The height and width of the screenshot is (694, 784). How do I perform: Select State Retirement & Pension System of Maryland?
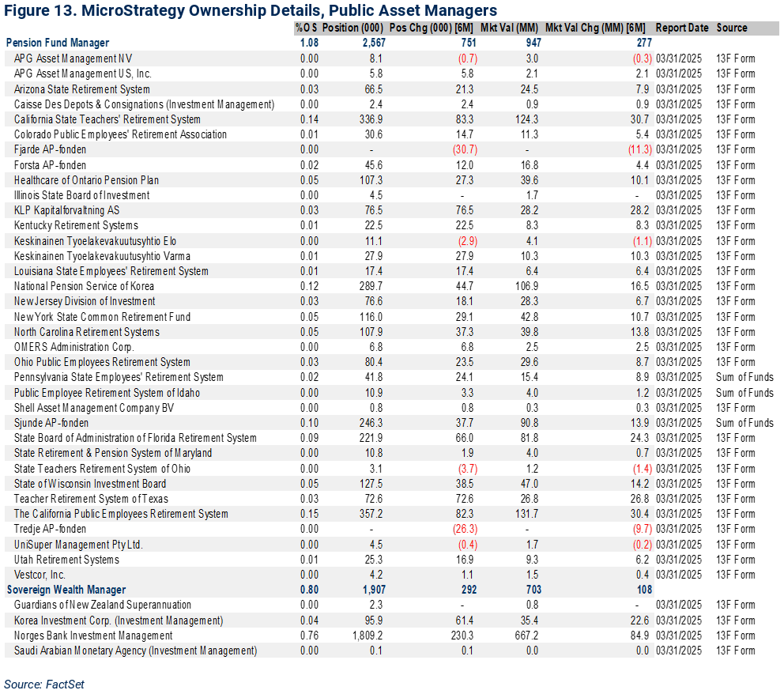click(x=113, y=453)
